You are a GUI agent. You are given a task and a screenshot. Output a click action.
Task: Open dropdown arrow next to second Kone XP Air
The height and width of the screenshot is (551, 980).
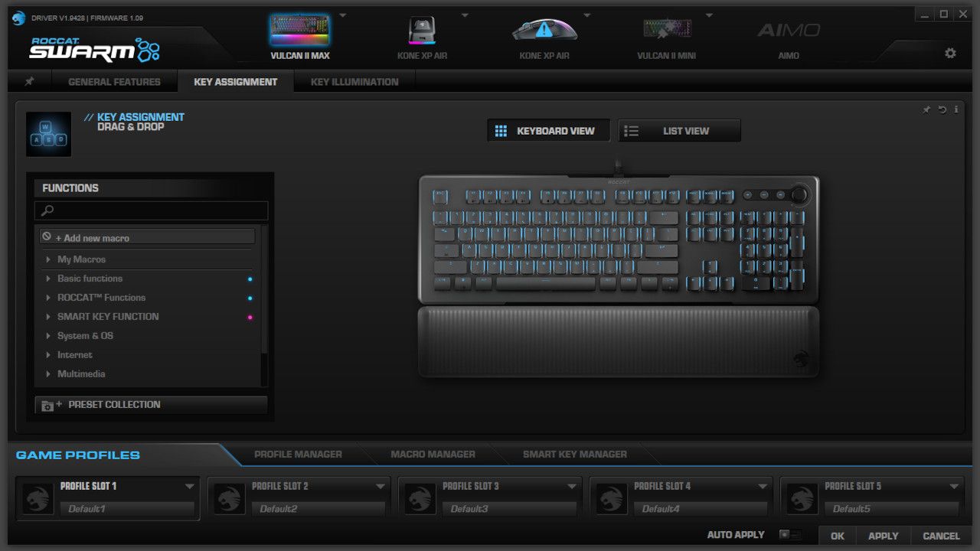tap(586, 15)
